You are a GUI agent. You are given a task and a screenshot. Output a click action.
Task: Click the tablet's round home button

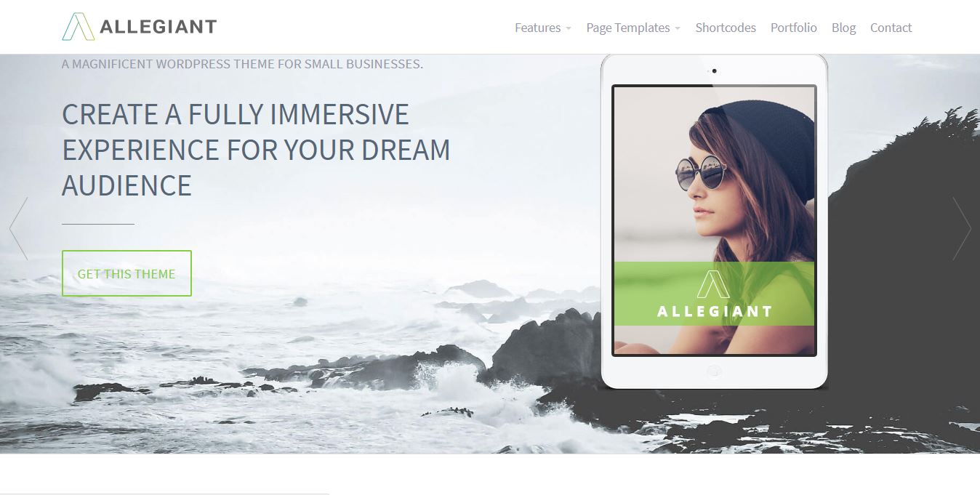pos(714,372)
